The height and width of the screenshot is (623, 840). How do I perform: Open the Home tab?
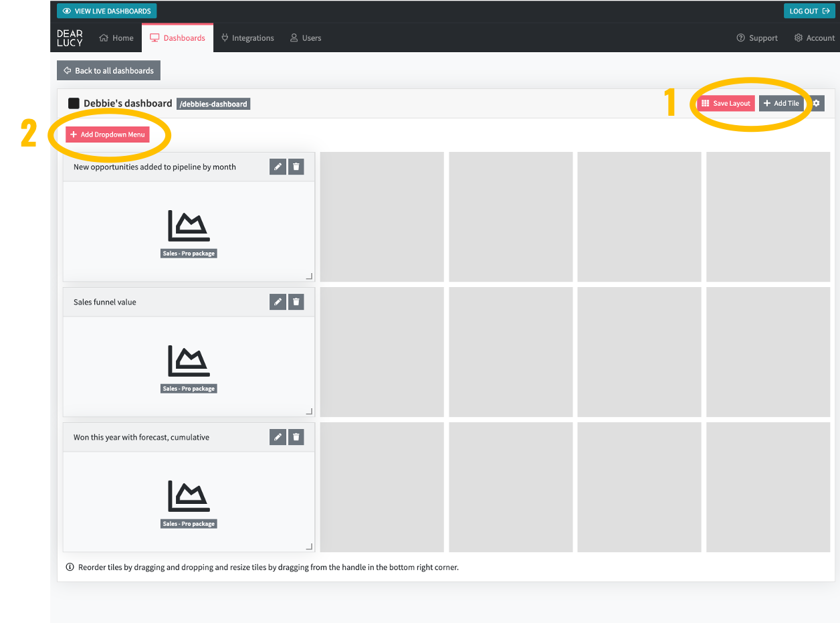(x=116, y=38)
